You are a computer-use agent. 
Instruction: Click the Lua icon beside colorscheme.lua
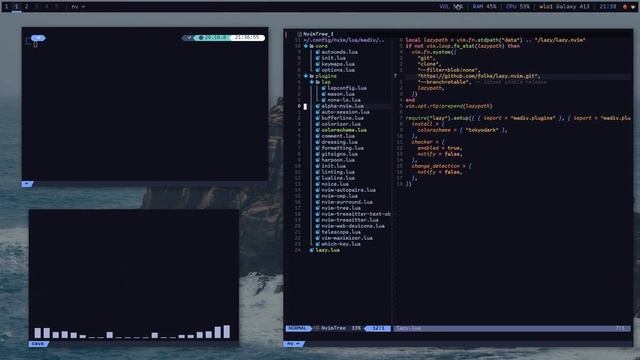[x=318, y=130]
